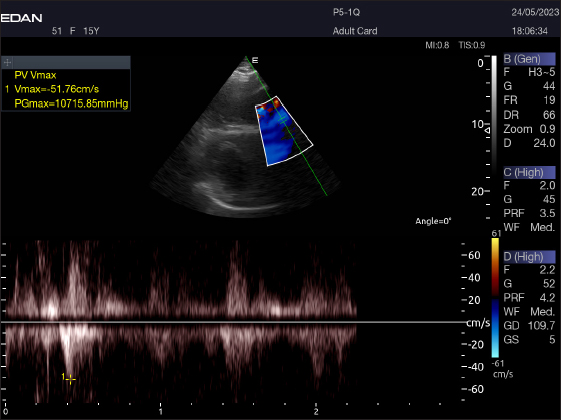Screen dimensions: 561x420
Task: Click the color velocity scale bar
Action: pos(495,298)
